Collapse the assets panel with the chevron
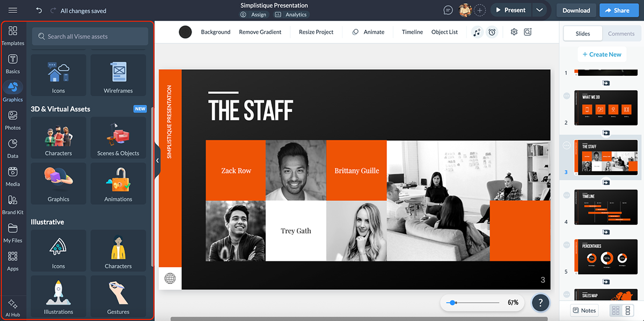Viewport: 644px width, 321px height. (157, 160)
